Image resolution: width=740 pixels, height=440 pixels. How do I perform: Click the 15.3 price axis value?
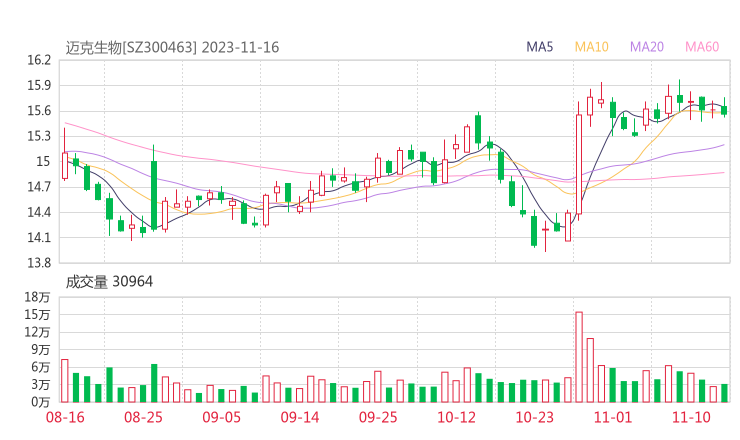[x=39, y=136]
